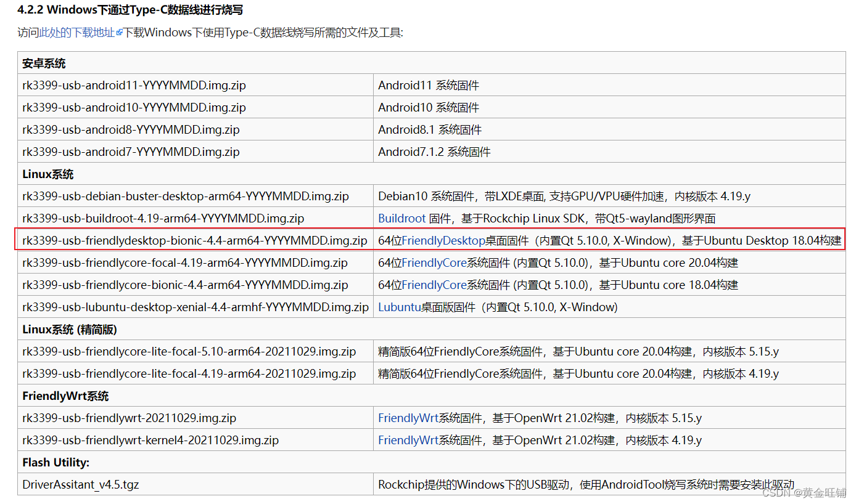Viewport: 856px width, 504px height.
Task: Open FriendlyWrt link in kernel 4.19.y row
Action: (408, 440)
